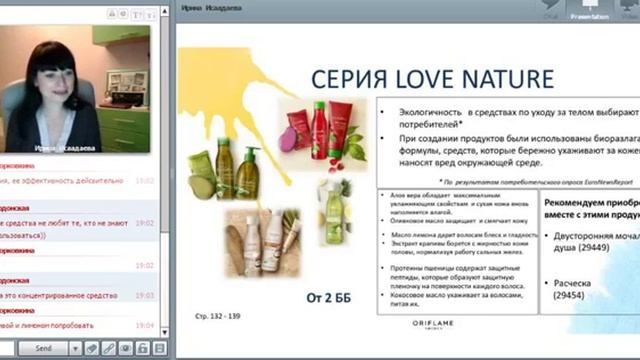Click the chat message input field
The image size is (640, 360).
tap(7, 349)
